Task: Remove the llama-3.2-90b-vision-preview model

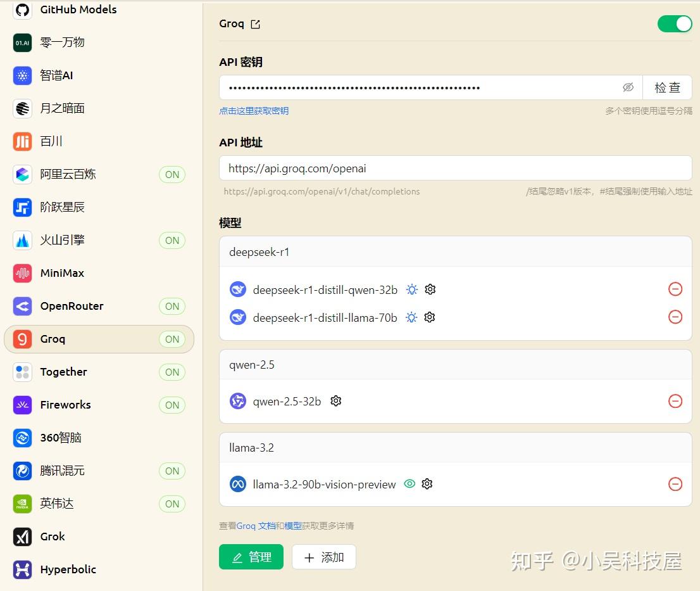Action: click(x=675, y=484)
